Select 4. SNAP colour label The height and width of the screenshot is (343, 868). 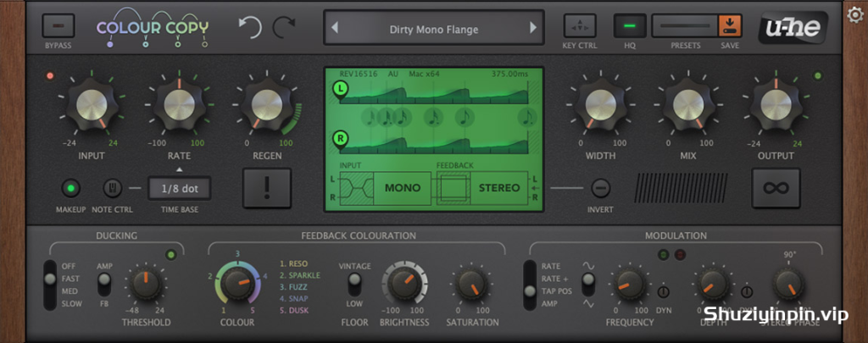point(294,299)
